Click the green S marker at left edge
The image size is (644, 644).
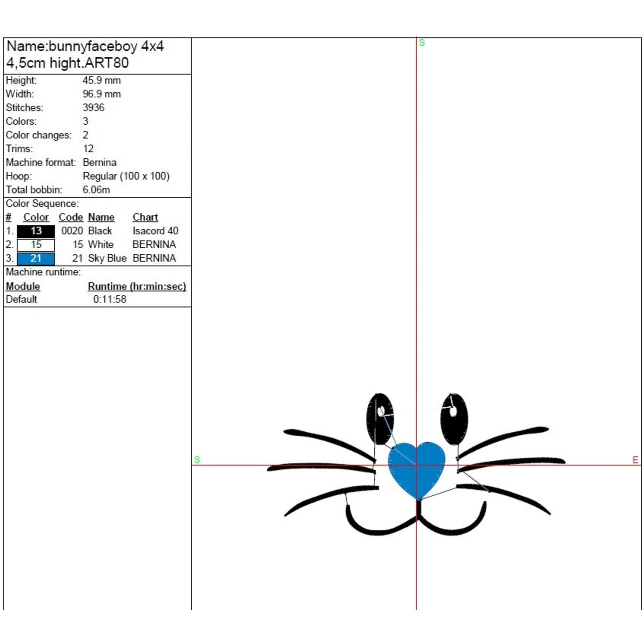coord(197,460)
